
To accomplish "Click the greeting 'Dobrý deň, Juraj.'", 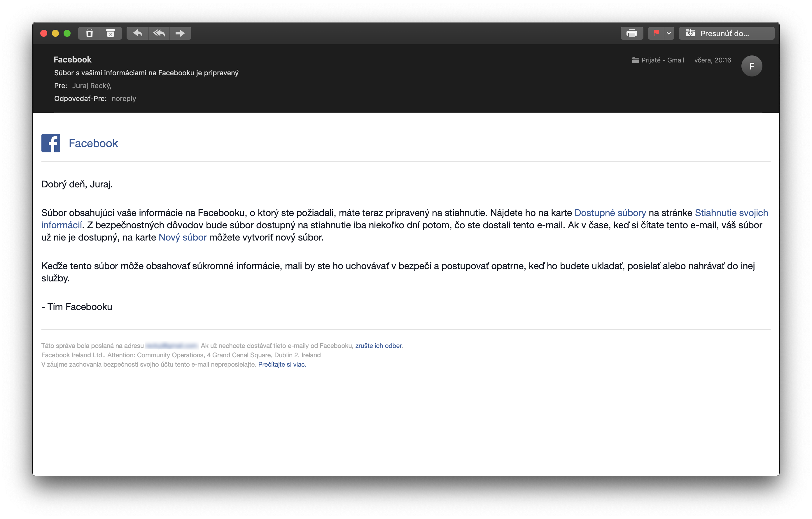I will [x=77, y=184].
